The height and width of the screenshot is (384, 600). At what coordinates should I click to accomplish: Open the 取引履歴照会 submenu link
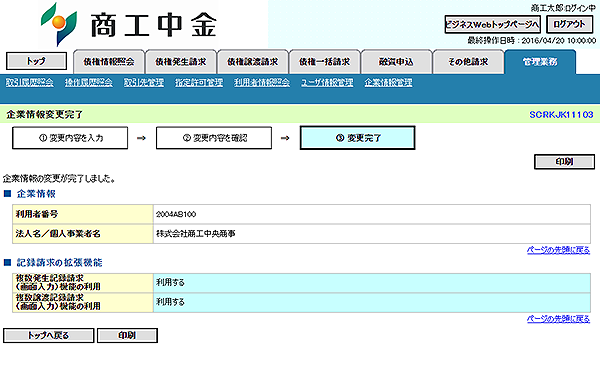29,83
